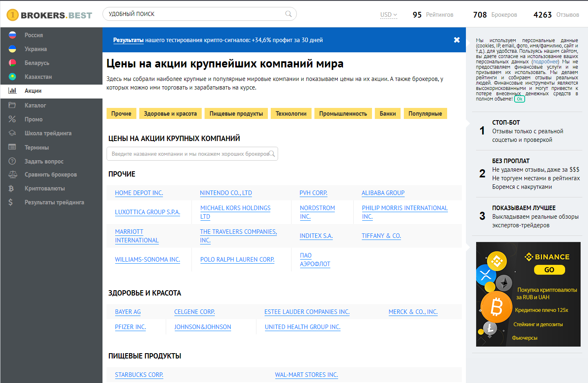Select the Банки category filter
The width and height of the screenshot is (588, 383).
(388, 114)
